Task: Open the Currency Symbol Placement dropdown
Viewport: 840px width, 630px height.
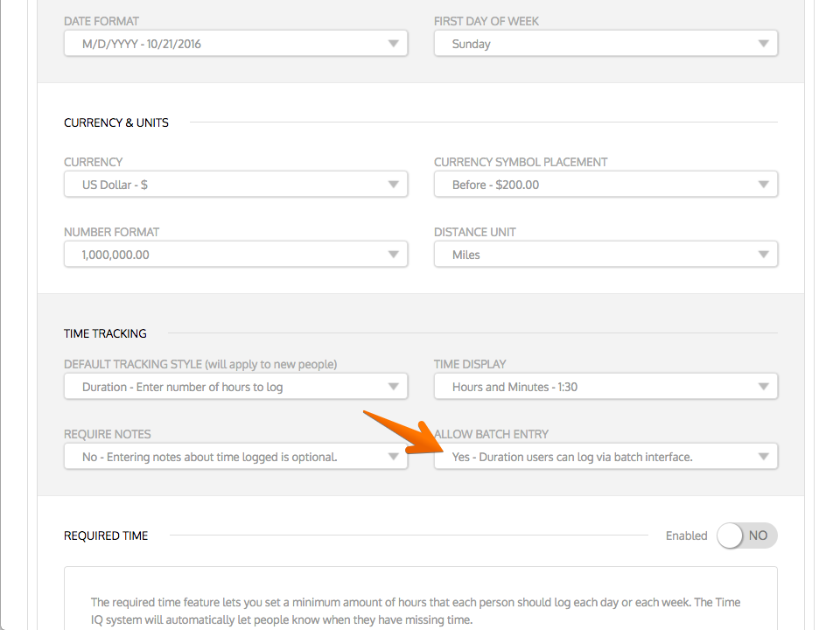Action: (x=605, y=185)
